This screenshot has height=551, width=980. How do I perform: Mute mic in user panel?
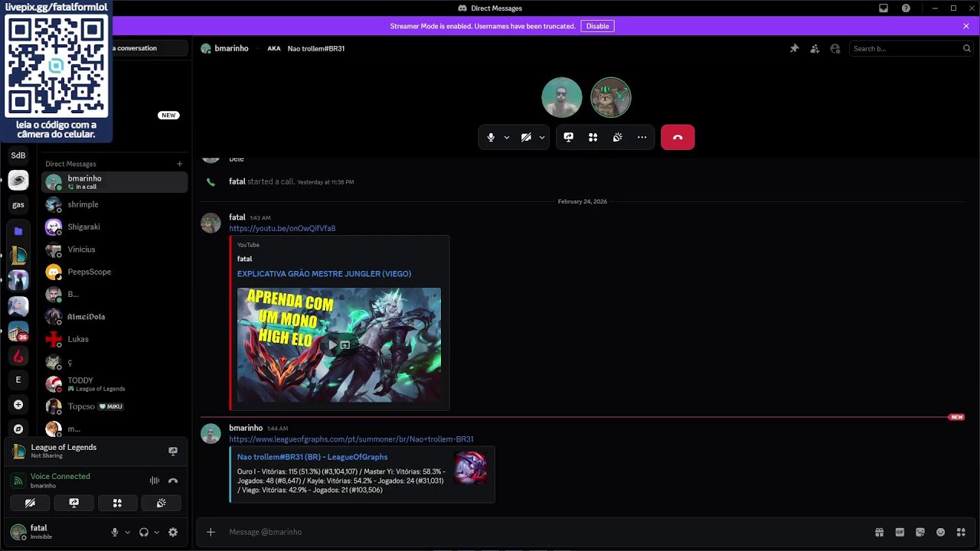point(115,532)
